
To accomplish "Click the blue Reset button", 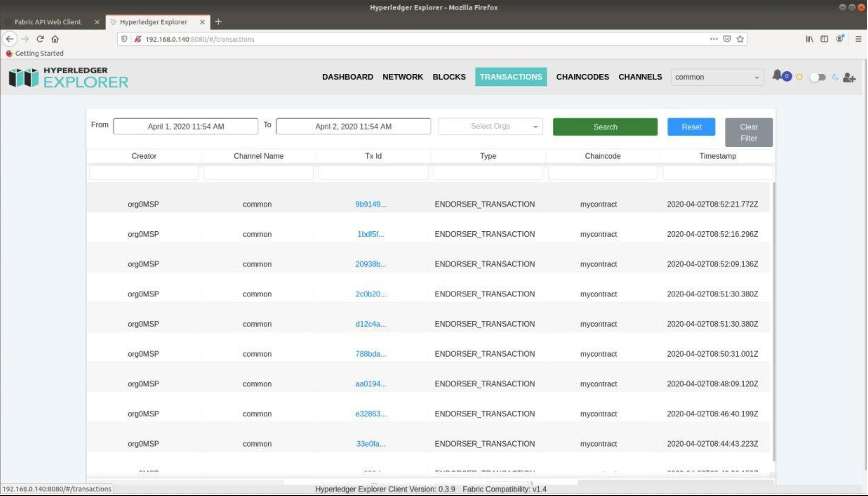I will point(691,127).
